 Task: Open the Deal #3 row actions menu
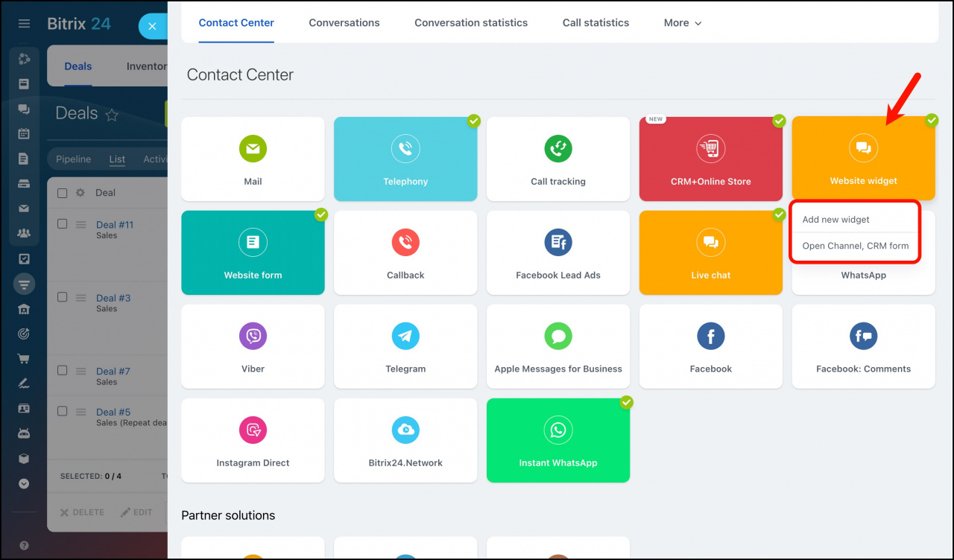click(81, 297)
